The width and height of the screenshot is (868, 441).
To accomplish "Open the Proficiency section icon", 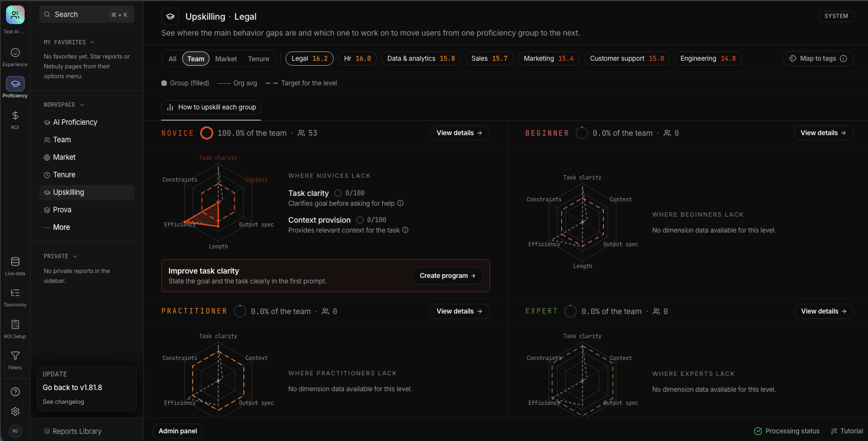I will point(15,84).
